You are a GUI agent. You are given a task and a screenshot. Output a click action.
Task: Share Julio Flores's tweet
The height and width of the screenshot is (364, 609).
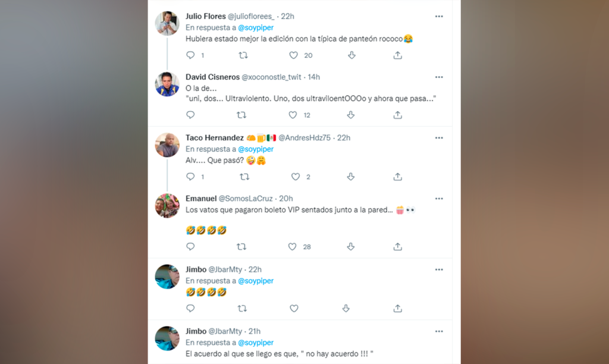coord(397,55)
